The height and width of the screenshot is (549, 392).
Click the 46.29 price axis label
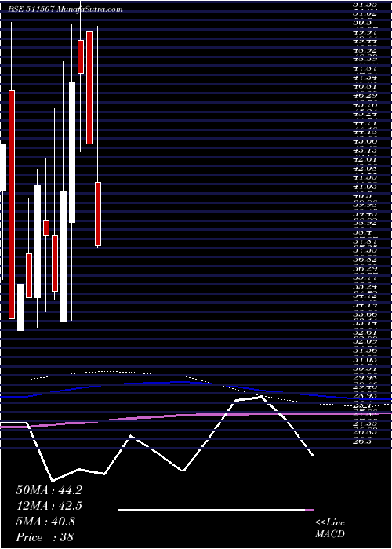pyautogui.click(x=365, y=95)
